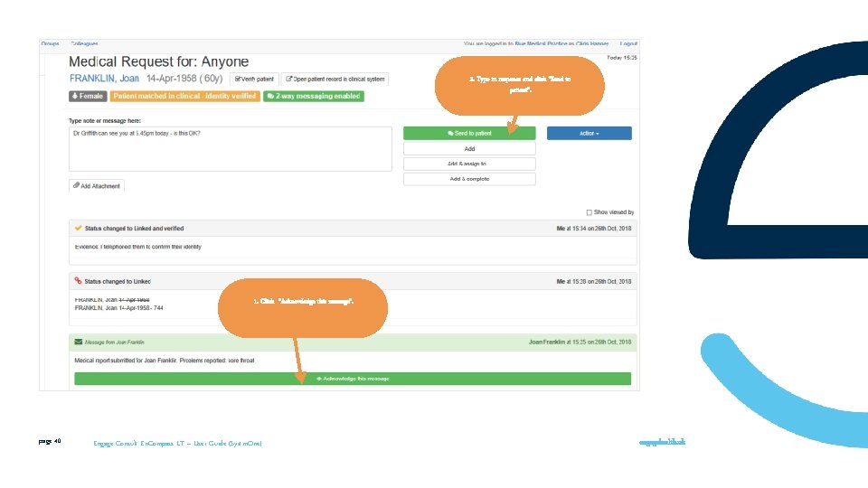868x488 pixels.
Task: Open the blue Action dropdown
Action: pyautogui.click(x=589, y=134)
